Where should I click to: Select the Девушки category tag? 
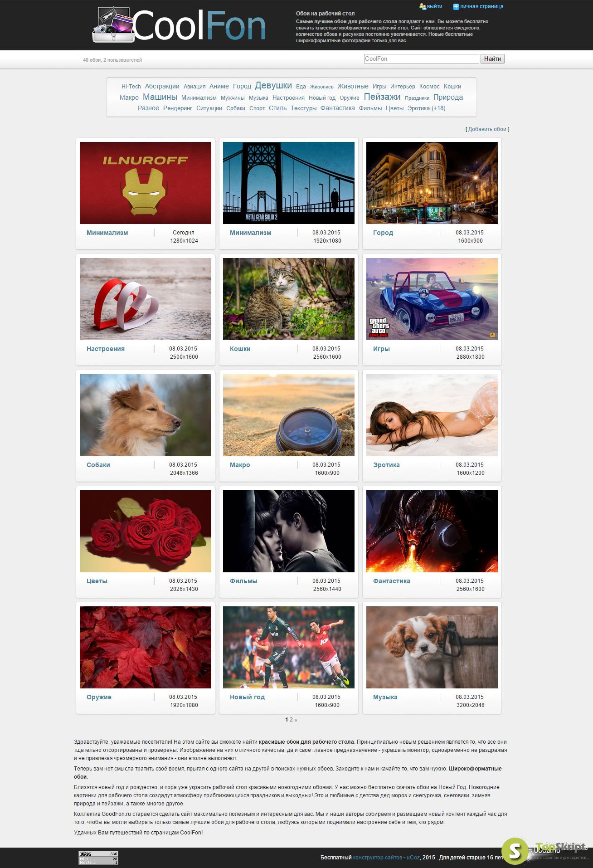[273, 85]
